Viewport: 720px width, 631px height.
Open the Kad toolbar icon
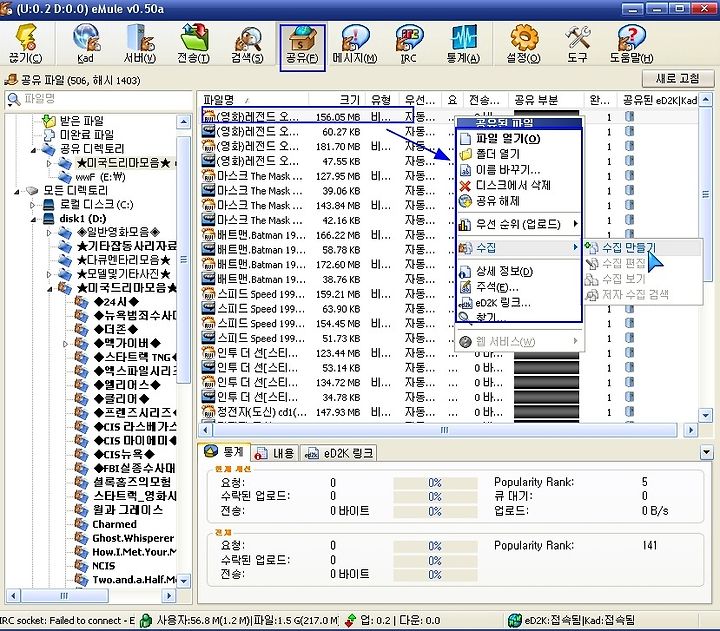(x=85, y=45)
